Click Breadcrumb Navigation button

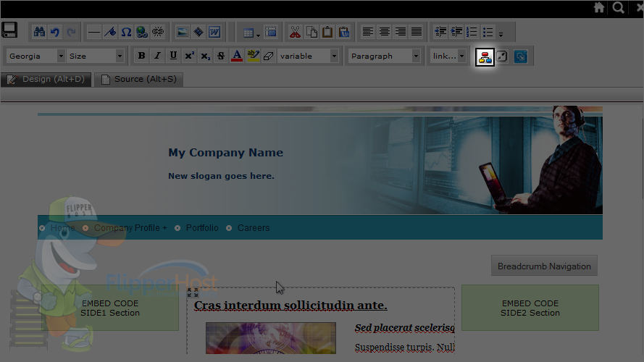[x=544, y=266]
